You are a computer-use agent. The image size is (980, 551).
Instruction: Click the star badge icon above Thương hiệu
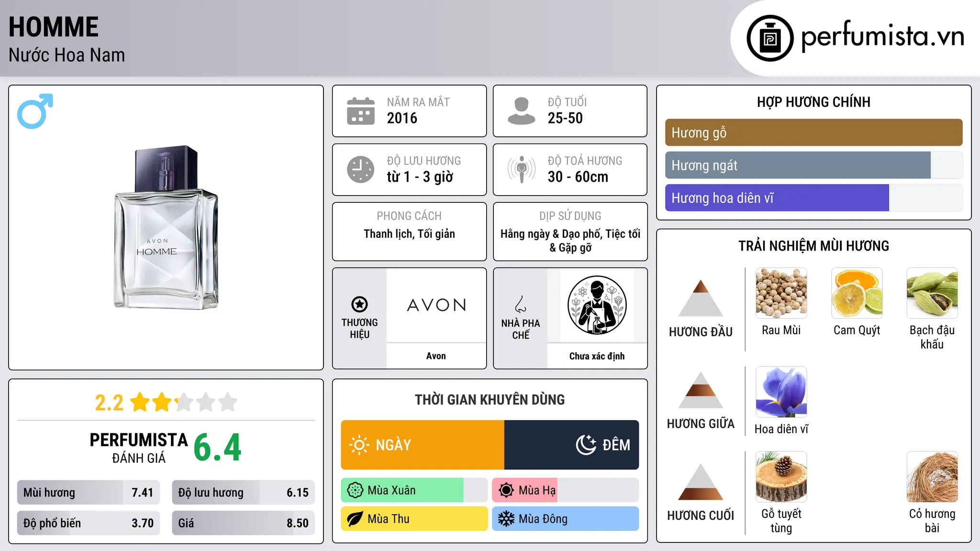point(359,304)
